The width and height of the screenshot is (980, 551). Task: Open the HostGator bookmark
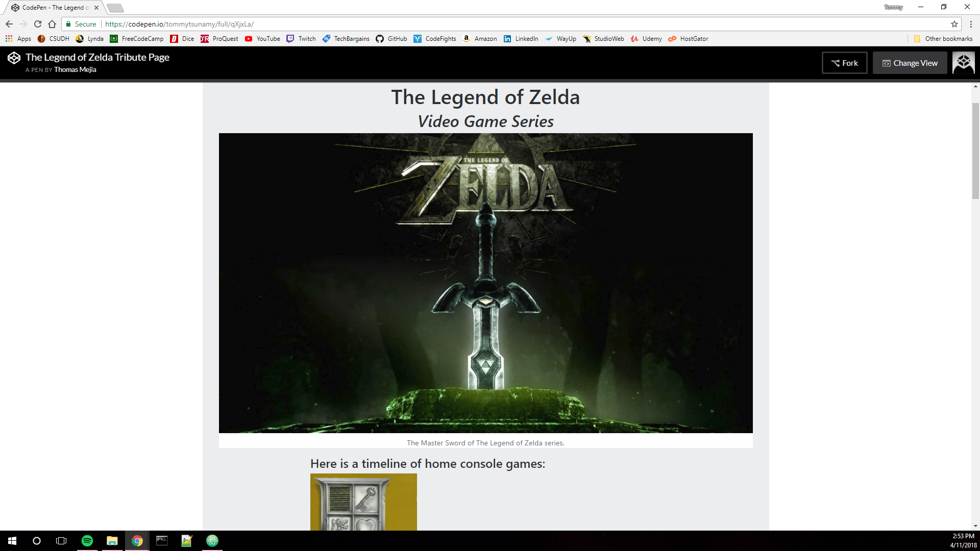click(x=688, y=39)
